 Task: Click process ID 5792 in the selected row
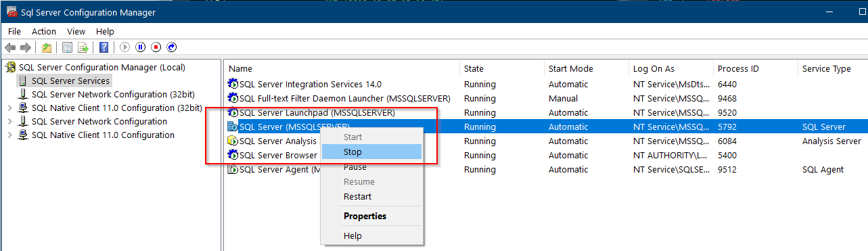tap(727, 127)
